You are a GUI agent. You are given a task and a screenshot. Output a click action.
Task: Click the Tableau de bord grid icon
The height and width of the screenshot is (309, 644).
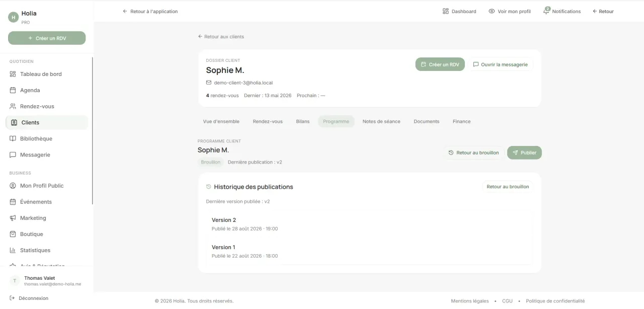pyautogui.click(x=13, y=74)
